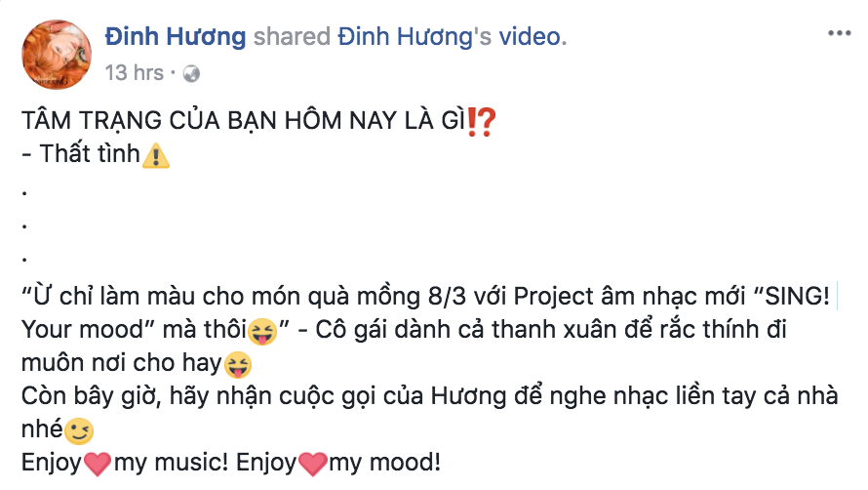Open the three-dot post options menu
The height and width of the screenshot is (490, 868).
click(839, 33)
